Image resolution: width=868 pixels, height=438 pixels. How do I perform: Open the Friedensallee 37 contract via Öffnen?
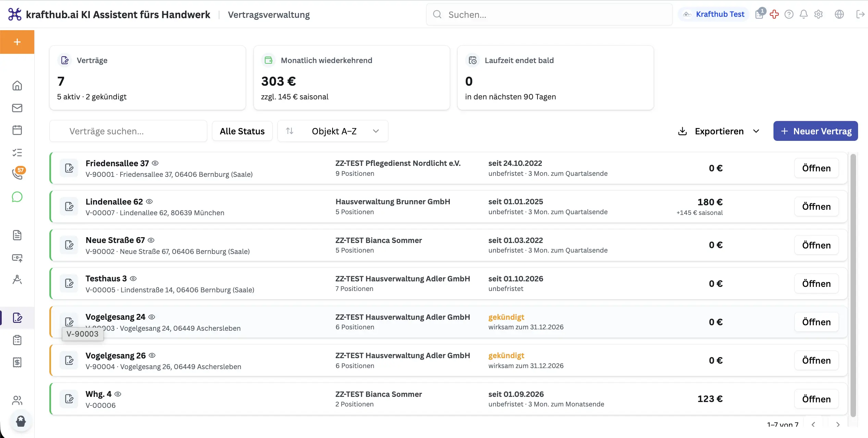pos(816,168)
